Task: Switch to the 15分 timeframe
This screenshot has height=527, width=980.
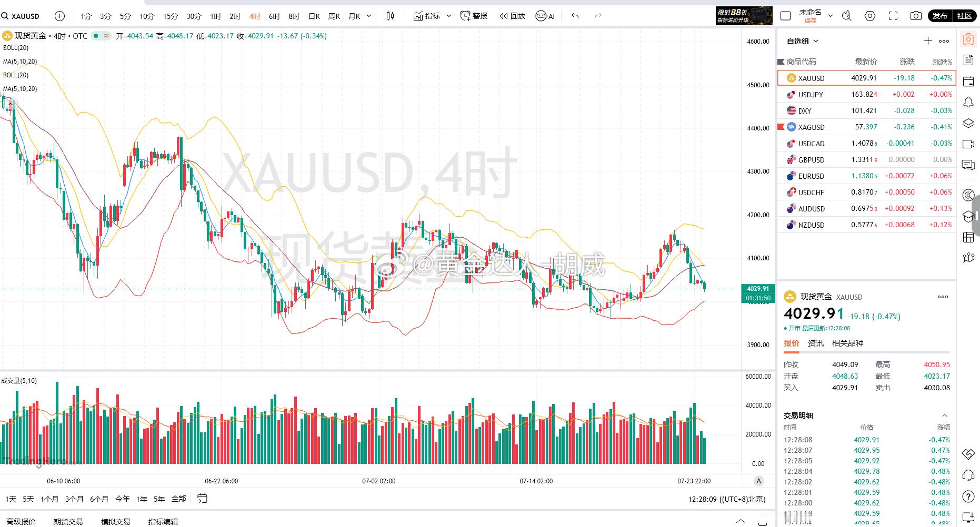Action: (x=171, y=16)
